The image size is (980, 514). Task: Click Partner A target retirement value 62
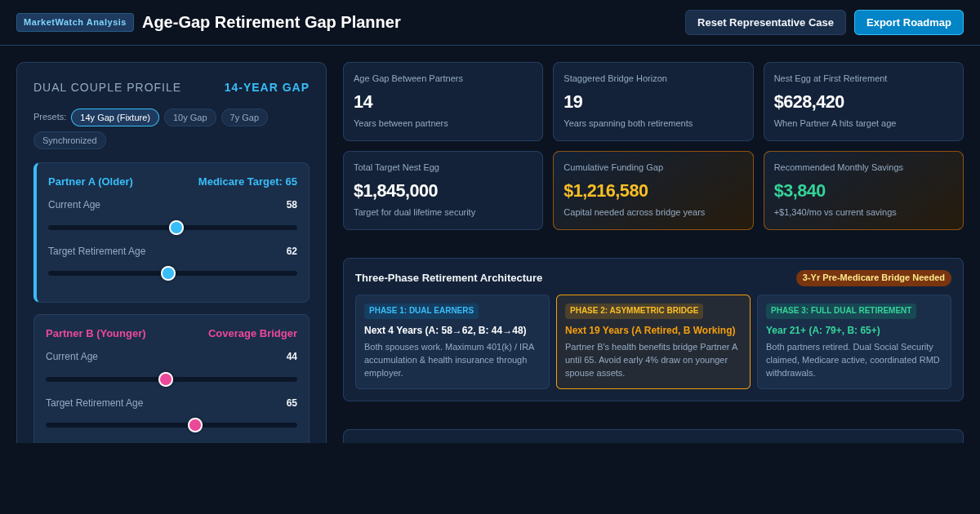(292, 251)
